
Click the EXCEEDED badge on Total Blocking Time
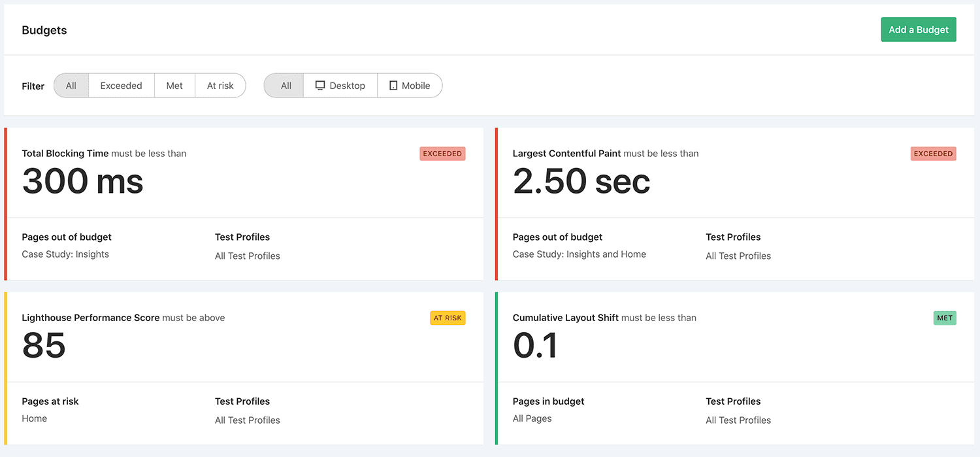[442, 154]
